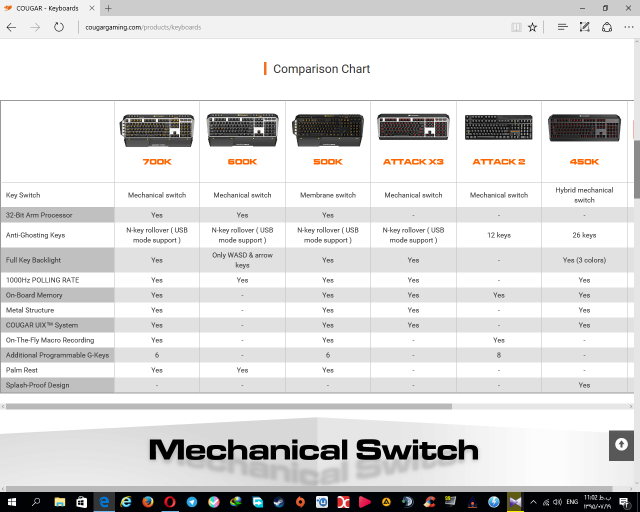Open the ATTACK X3 product link
640x512 pixels.
(413, 161)
